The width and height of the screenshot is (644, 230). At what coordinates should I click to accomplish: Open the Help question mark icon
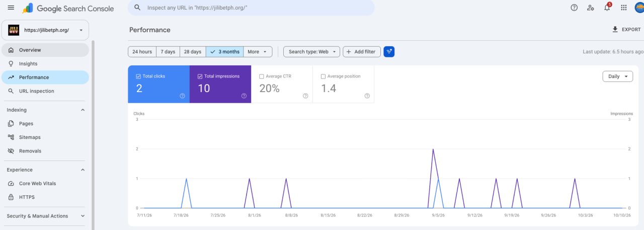tap(574, 8)
